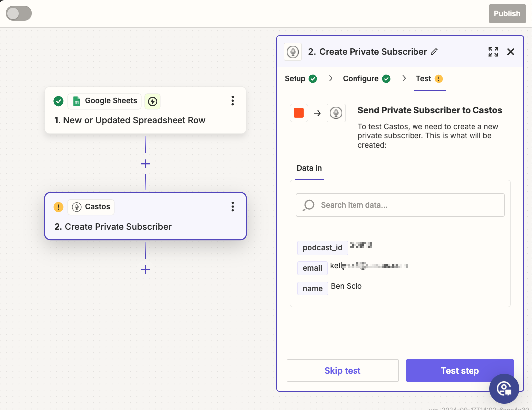
Task: Click the Skip test button
Action: [x=342, y=371]
